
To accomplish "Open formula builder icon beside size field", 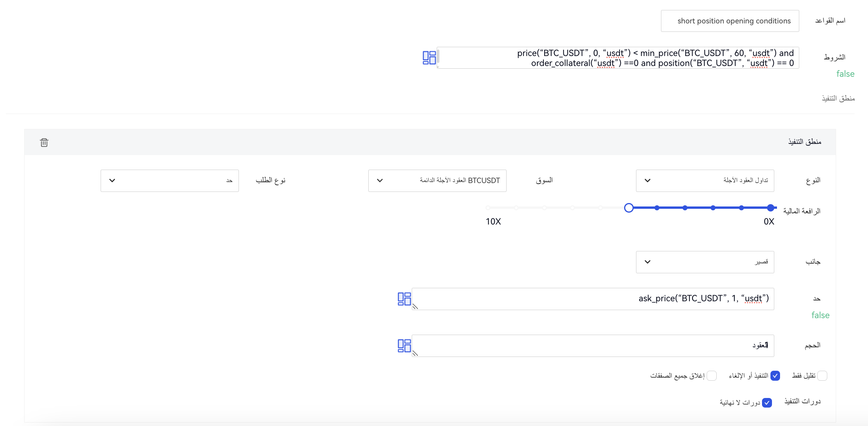I will pyautogui.click(x=404, y=346).
